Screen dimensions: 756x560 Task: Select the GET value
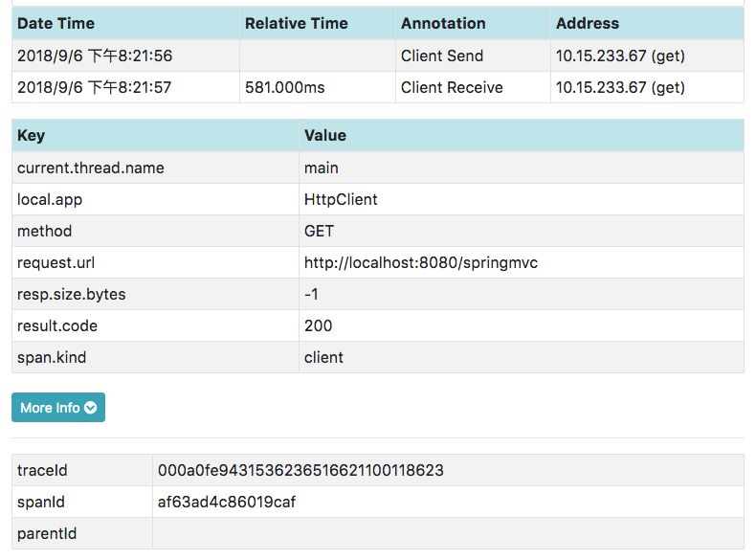point(319,231)
